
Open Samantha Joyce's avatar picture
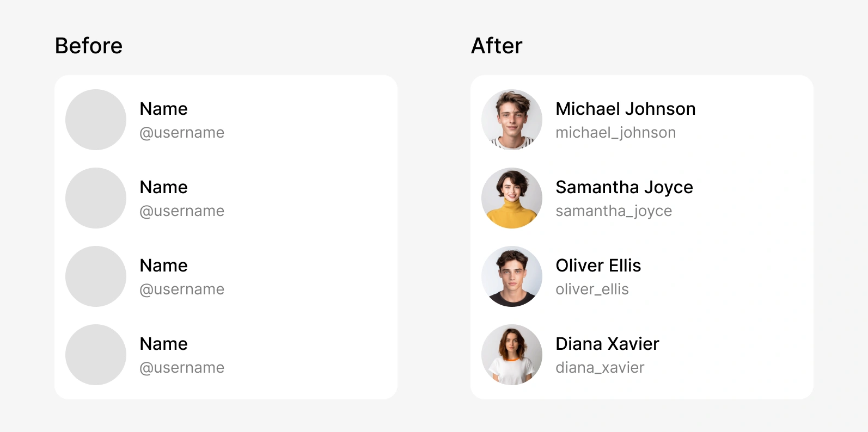[512, 198]
